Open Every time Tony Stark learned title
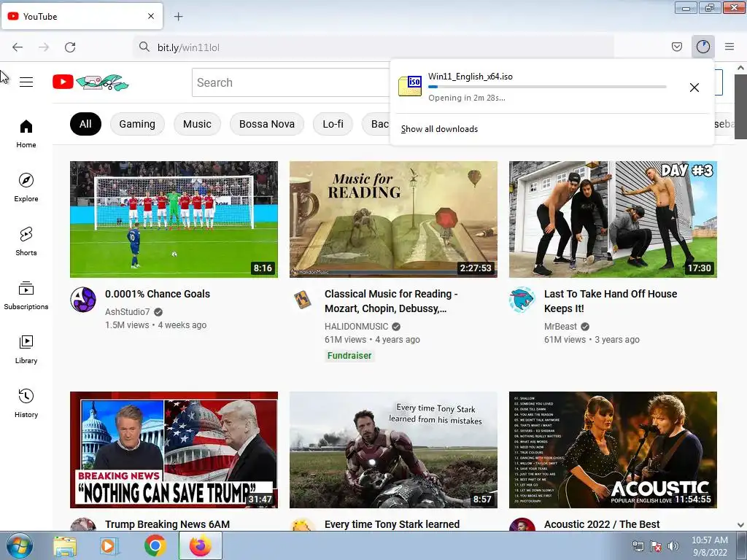The height and width of the screenshot is (560, 747). tap(392, 524)
